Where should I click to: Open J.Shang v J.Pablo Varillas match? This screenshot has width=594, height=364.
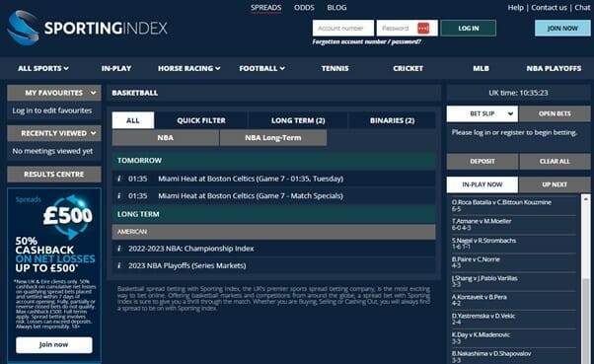[x=514, y=281]
